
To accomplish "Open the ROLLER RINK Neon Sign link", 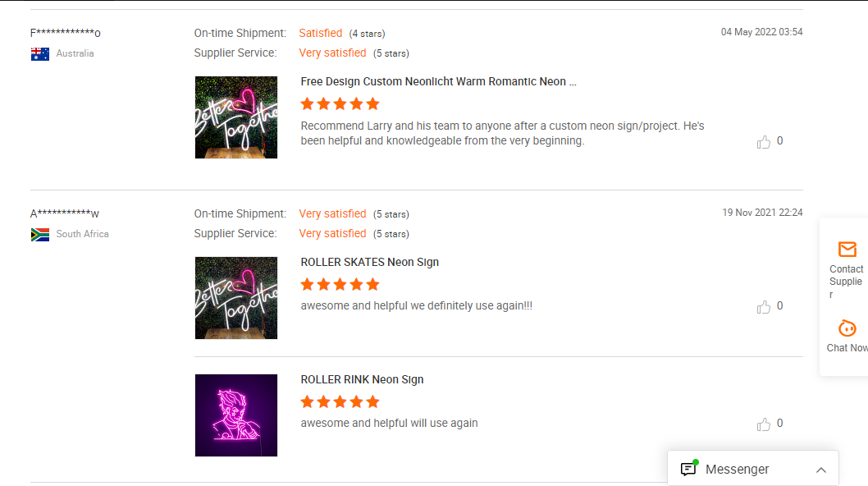I will pos(362,379).
